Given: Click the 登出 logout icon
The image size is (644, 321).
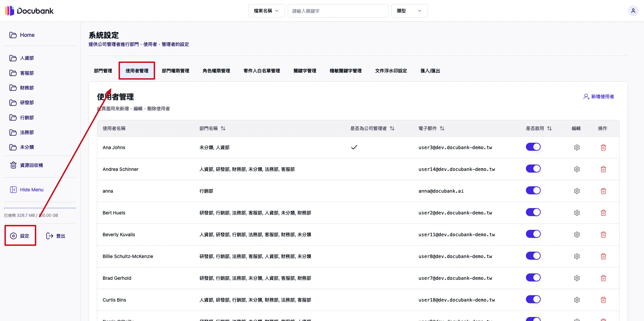Looking at the screenshot, I should click(50, 236).
